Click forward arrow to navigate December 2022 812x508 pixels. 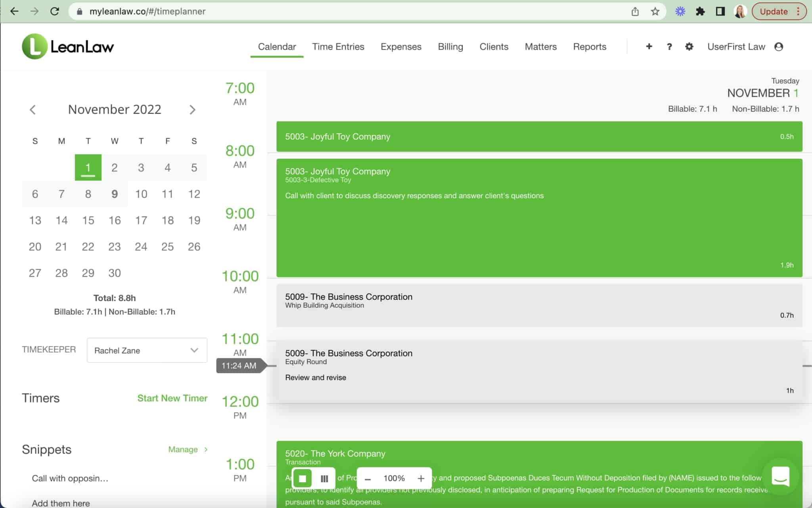tap(192, 109)
